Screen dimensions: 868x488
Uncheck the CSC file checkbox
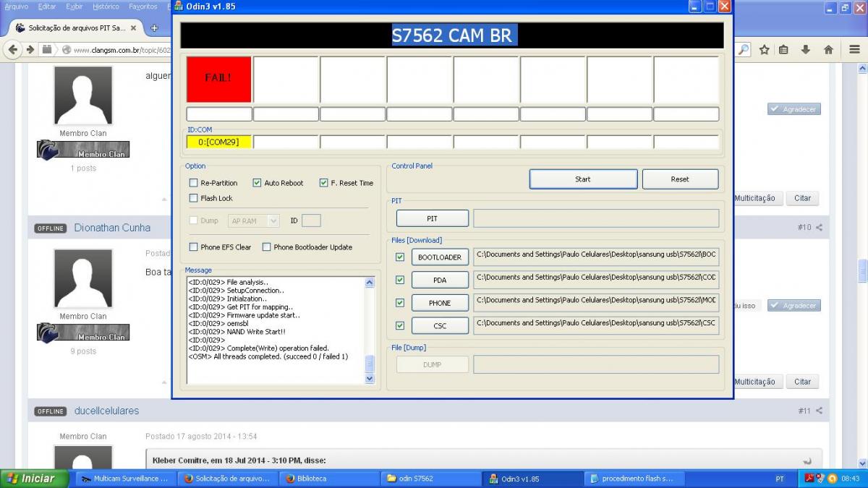pyautogui.click(x=400, y=326)
